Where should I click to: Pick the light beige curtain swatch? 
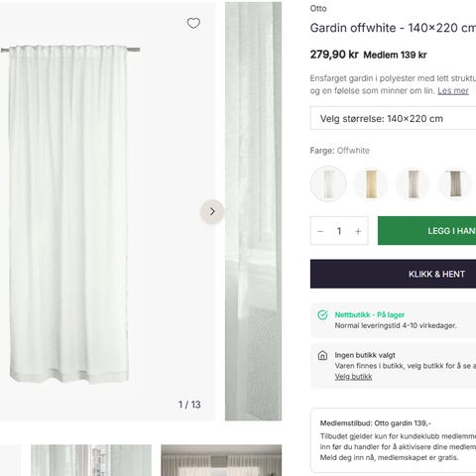point(413,183)
